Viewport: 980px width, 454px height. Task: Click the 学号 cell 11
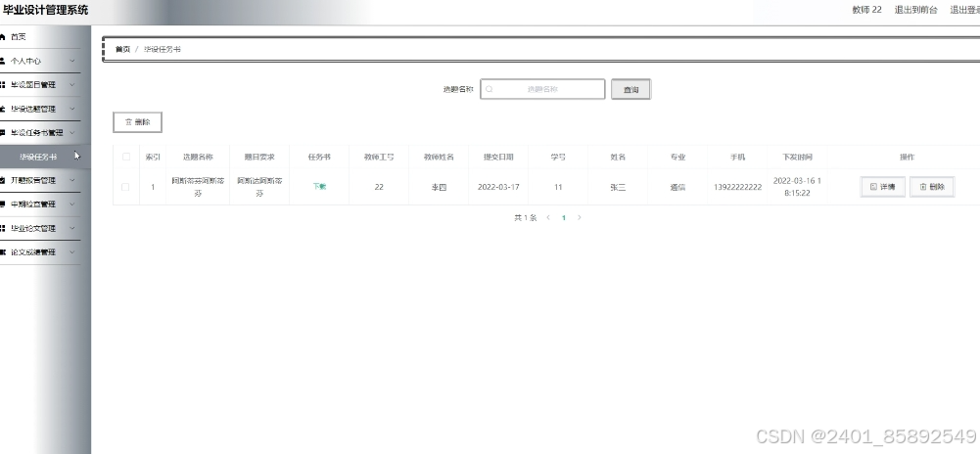tap(558, 187)
